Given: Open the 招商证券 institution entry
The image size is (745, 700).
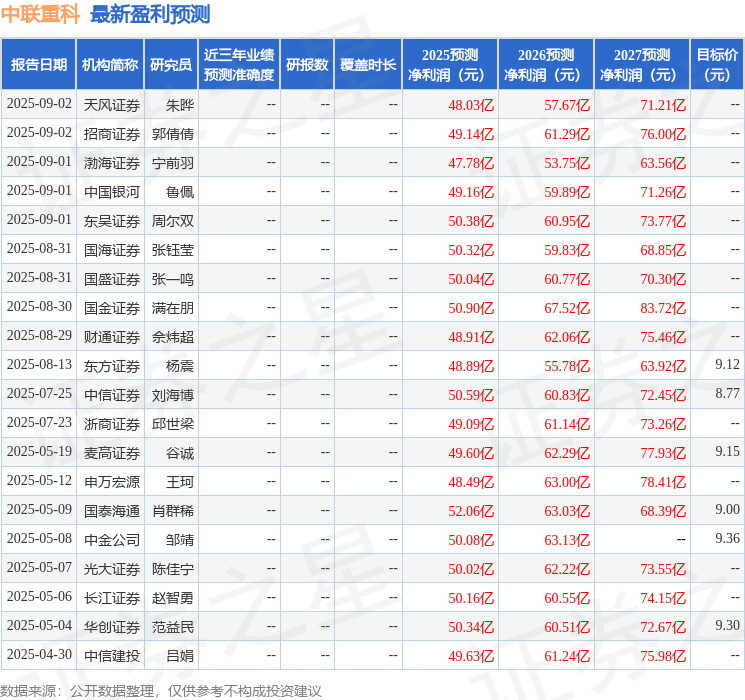Looking at the screenshot, I should pyautogui.click(x=111, y=133).
